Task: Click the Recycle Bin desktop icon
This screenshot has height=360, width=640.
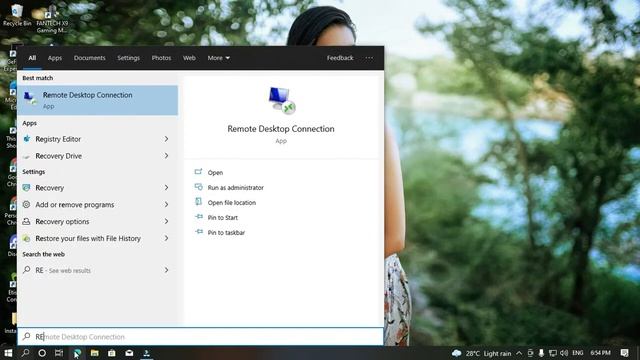Action: [16, 15]
